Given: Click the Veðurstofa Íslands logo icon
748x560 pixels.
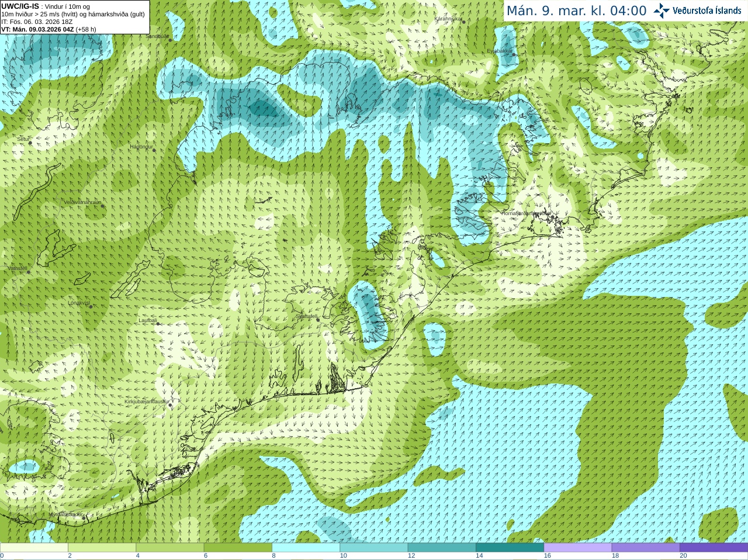Looking at the screenshot, I should [x=662, y=11].
